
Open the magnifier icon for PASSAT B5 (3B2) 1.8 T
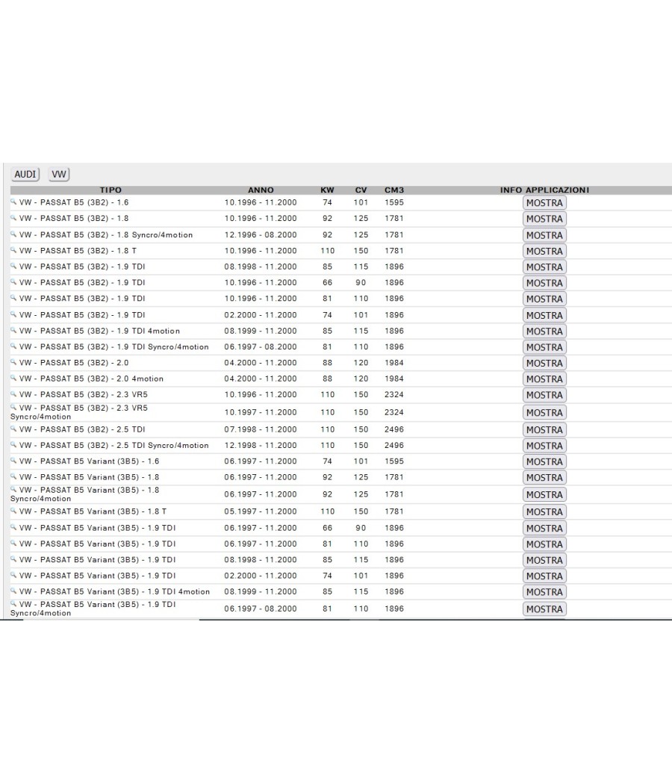point(13,250)
